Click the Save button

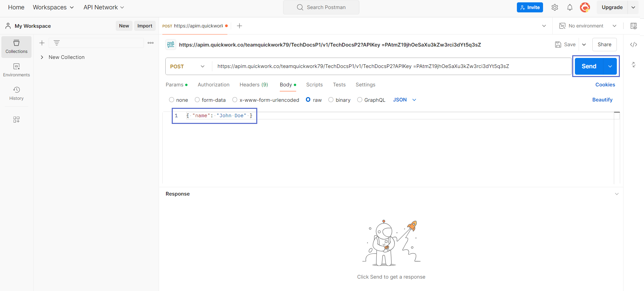click(x=566, y=45)
